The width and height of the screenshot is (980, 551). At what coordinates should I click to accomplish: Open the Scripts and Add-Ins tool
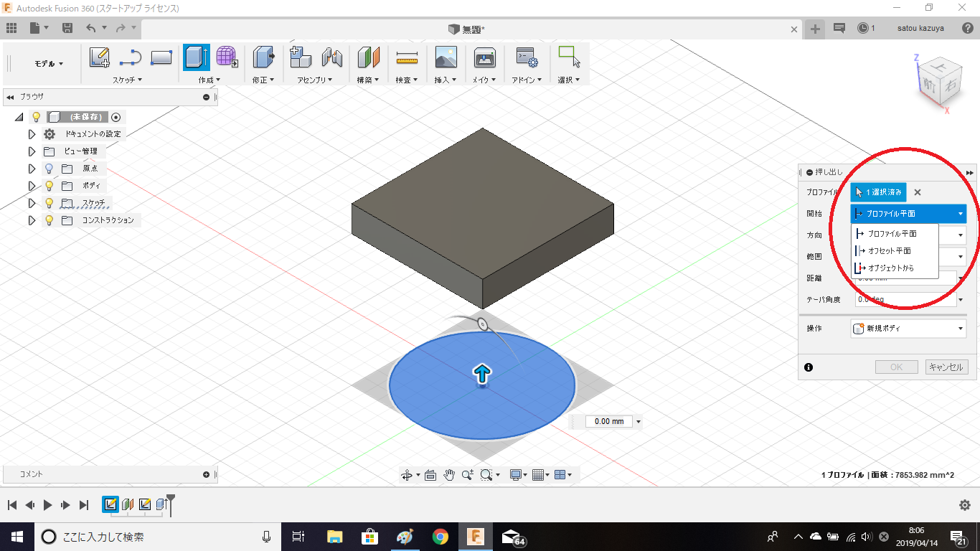pos(527,57)
